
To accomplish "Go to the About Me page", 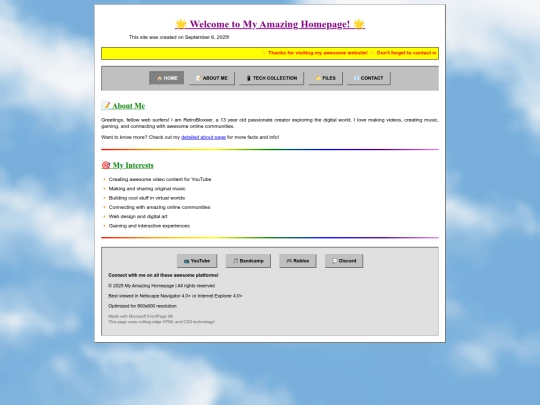I will [x=212, y=78].
